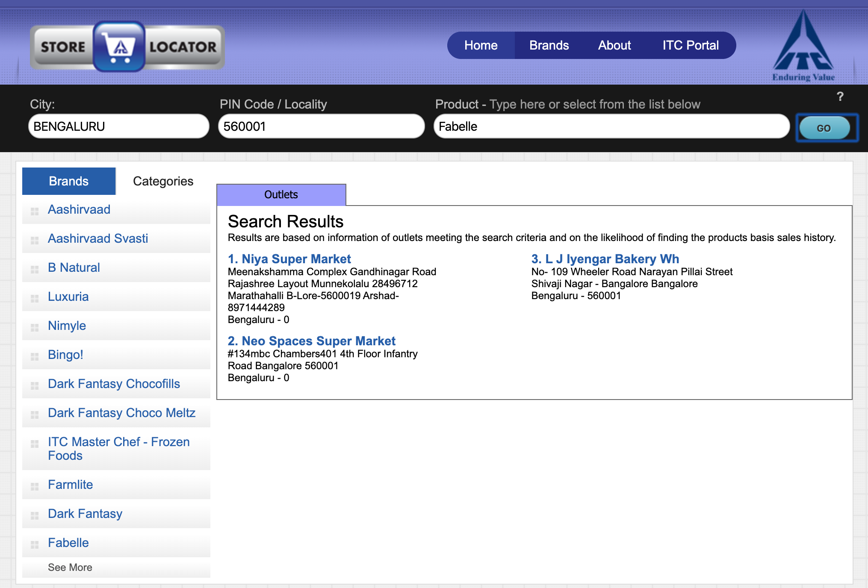Click the ITC Enduring Value logo
This screenshot has width=868, height=588.
click(803, 46)
